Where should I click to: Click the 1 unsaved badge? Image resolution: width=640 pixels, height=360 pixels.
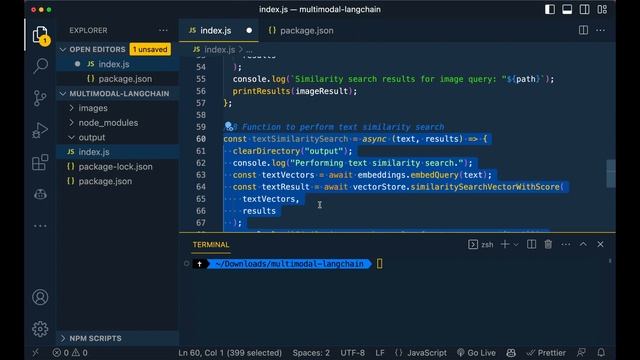(150, 49)
